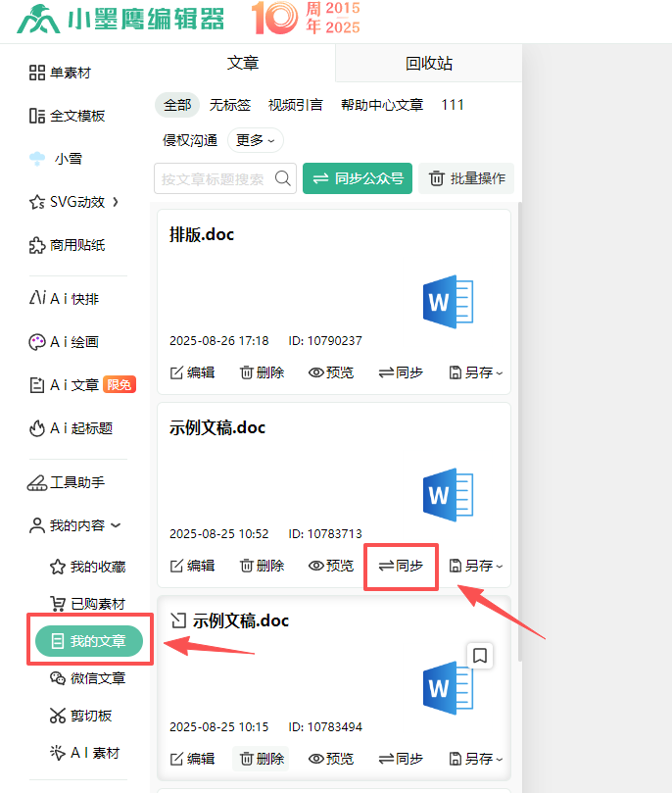Click the 小雪 cloud icon
The height and width of the screenshot is (793, 672).
37,159
